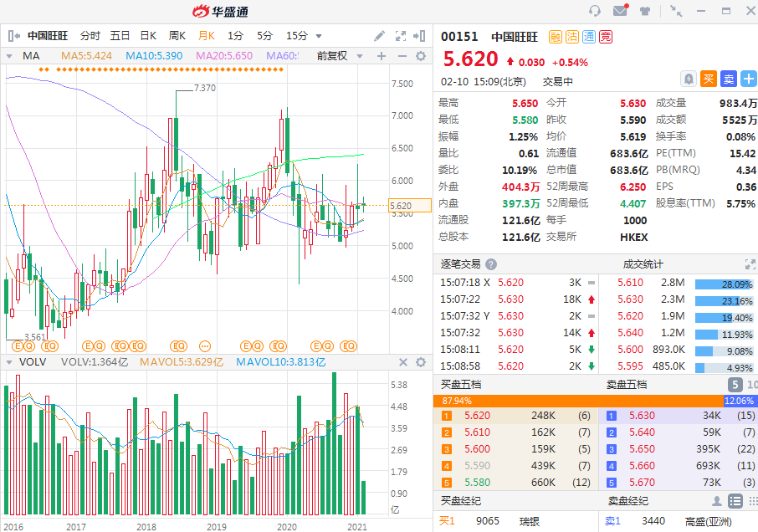The width and height of the screenshot is (758, 532).
Task: Click the 中国旺旺 chart title
Action: [48, 36]
